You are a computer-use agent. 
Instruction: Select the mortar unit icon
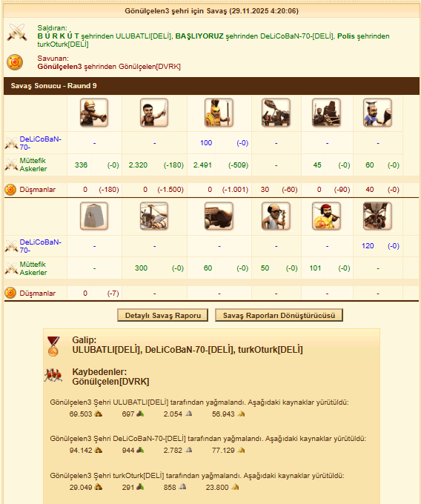(219, 216)
